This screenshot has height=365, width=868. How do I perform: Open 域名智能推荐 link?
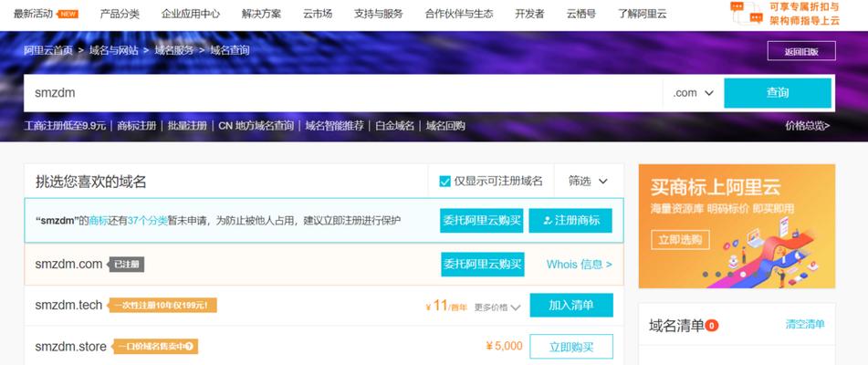[334, 126]
